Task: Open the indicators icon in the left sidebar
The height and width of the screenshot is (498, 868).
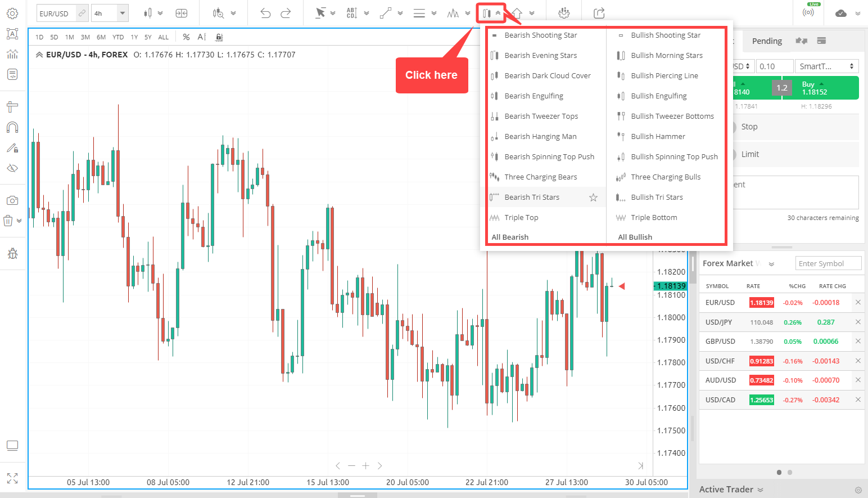Action: (x=12, y=54)
